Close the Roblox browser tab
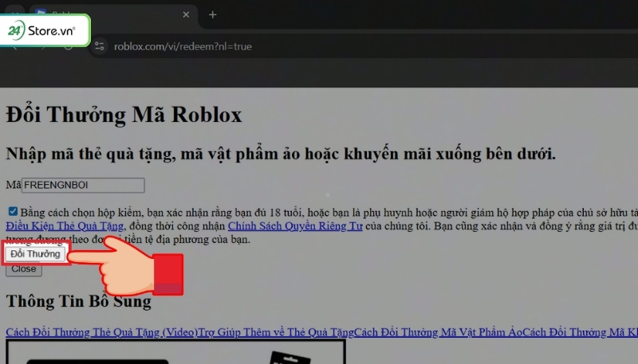 point(185,14)
